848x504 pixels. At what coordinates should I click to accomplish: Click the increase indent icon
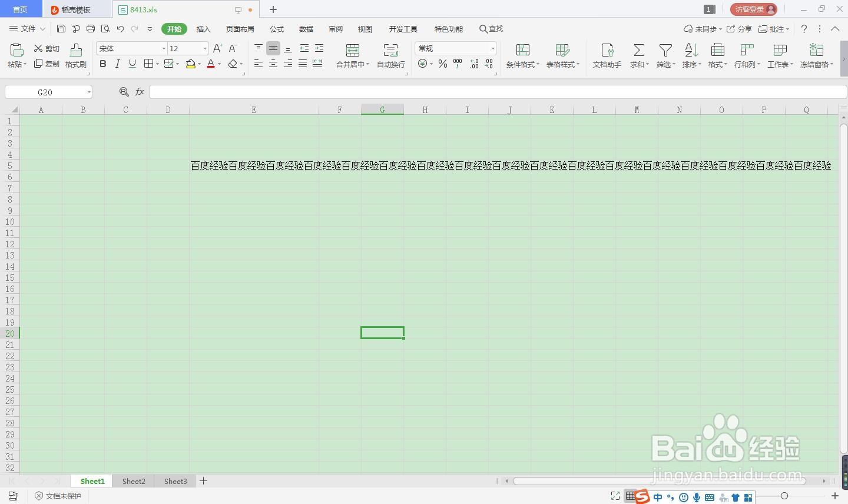[x=319, y=48]
